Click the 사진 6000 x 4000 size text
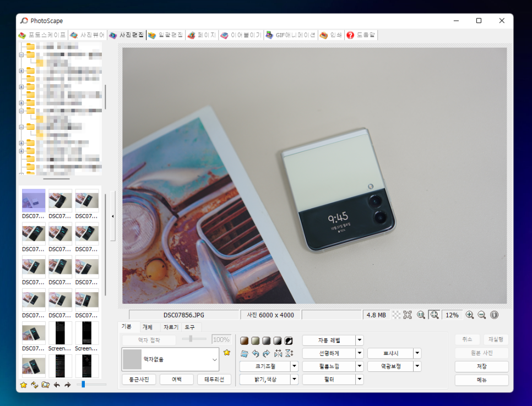Viewport: 532px width, 406px height. [270, 315]
